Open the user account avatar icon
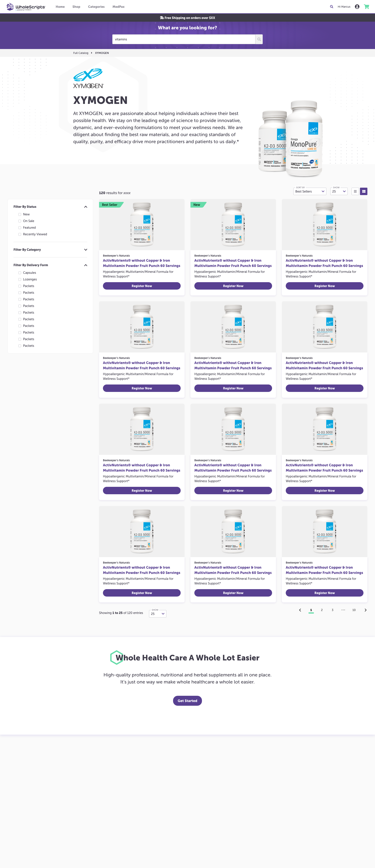Viewport: 375px width, 868px height. pyautogui.click(x=357, y=7)
